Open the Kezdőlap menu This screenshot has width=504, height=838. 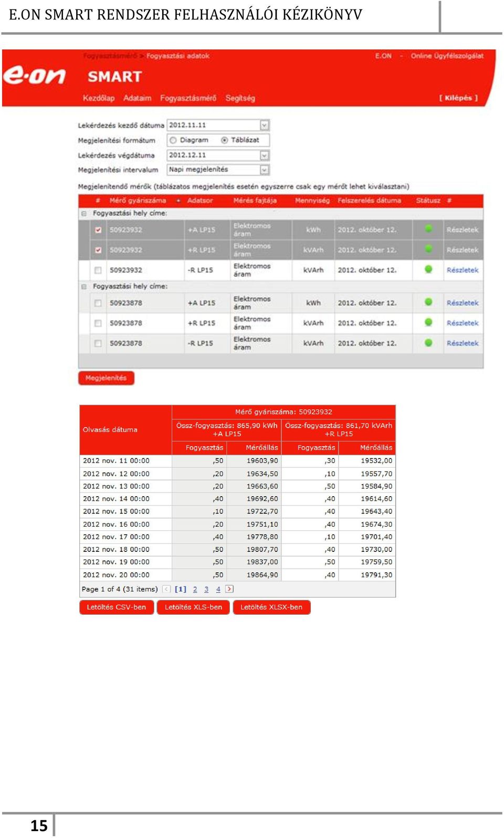[99, 98]
